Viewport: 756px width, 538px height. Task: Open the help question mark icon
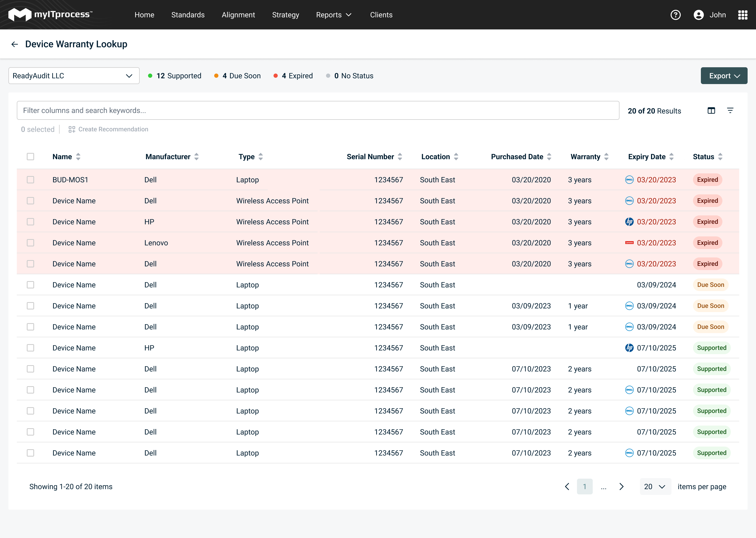pos(675,15)
